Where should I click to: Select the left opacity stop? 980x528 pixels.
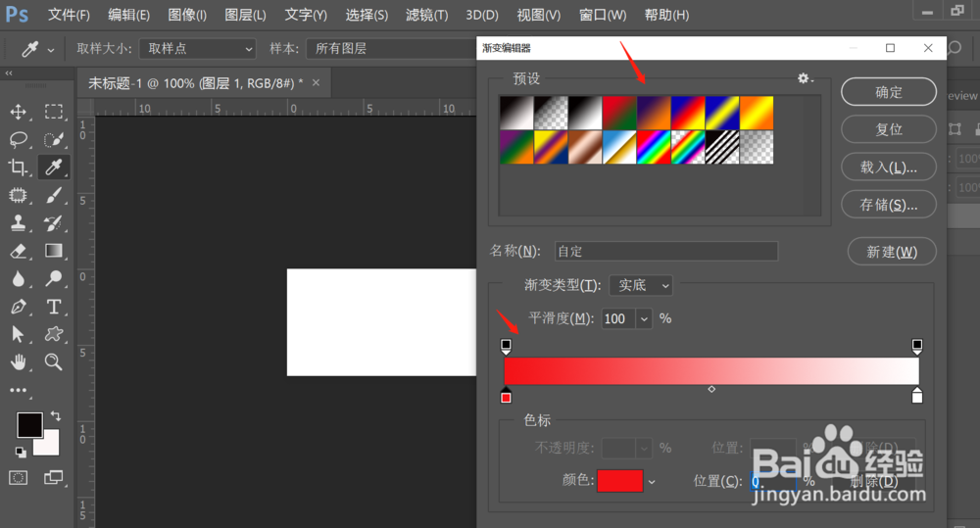[x=507, y=347]
